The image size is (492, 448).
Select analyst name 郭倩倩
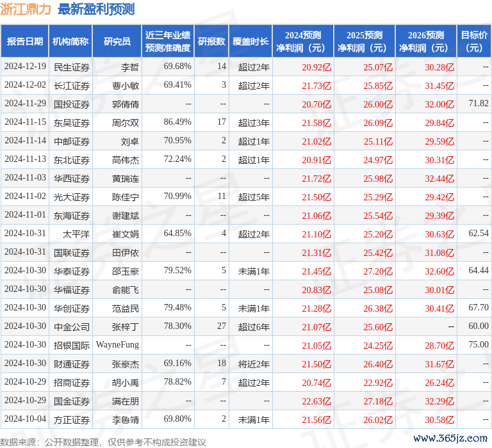(x=126, y=104)
